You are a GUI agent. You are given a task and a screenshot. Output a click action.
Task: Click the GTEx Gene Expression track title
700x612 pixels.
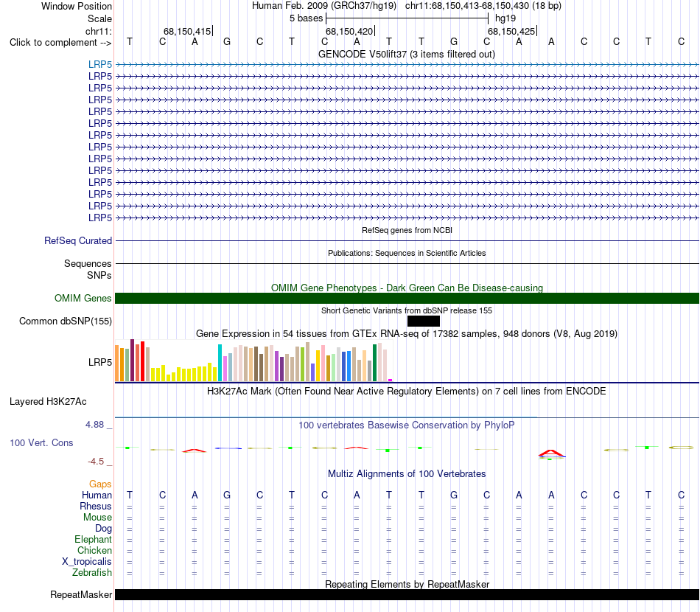407,334
